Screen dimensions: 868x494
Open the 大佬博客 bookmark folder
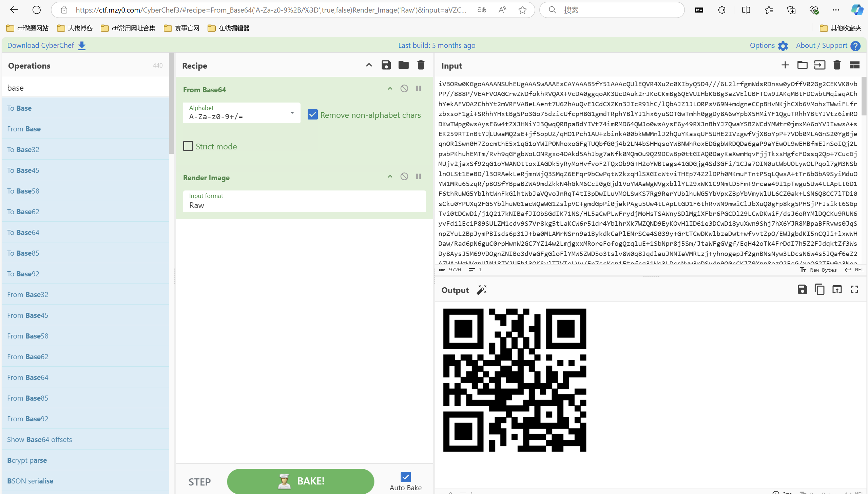(75, 28)
